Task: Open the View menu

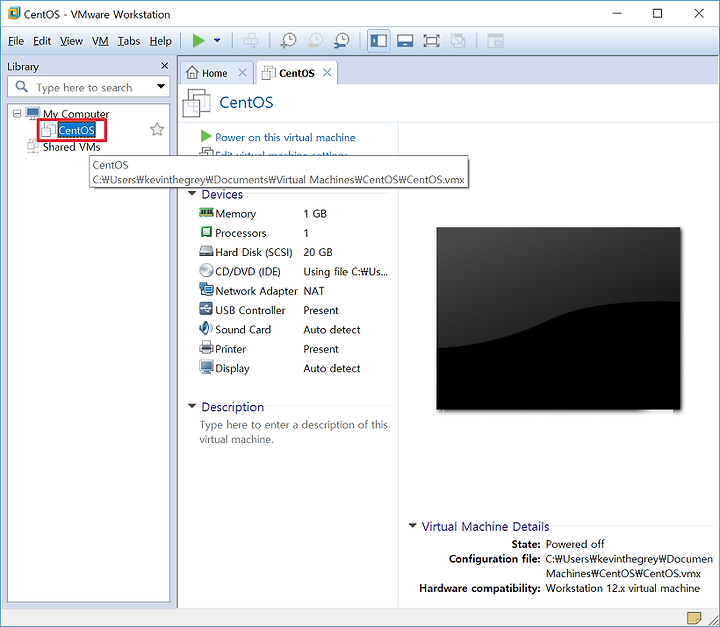Action: [71, 41]
